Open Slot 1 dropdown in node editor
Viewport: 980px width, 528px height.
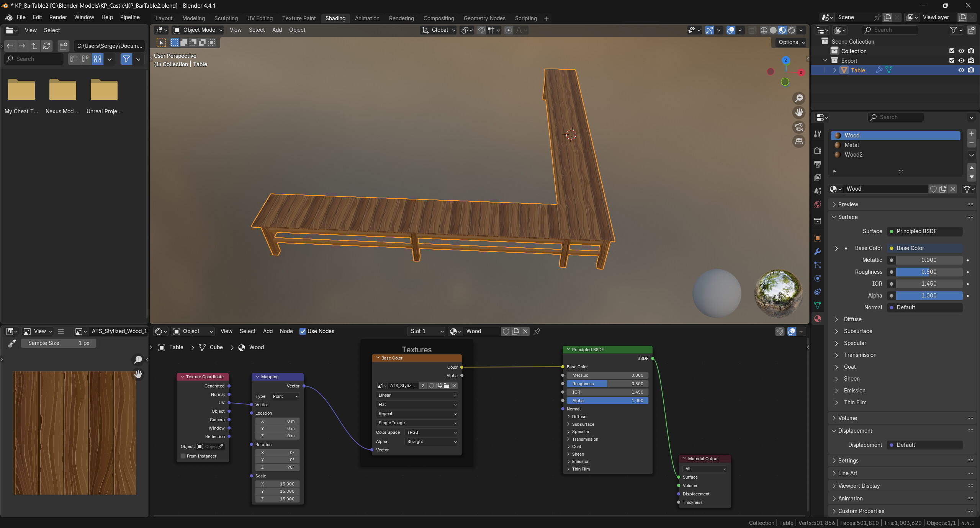[x=426, y=332]
